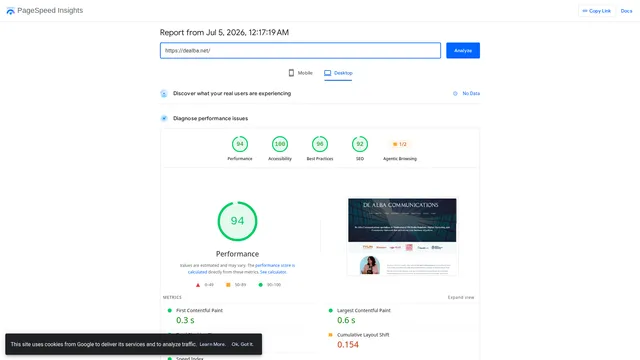Click the METRICS section label
This screenshot has height=360, width=640.
pyautogui.click(x=172, y=297)
